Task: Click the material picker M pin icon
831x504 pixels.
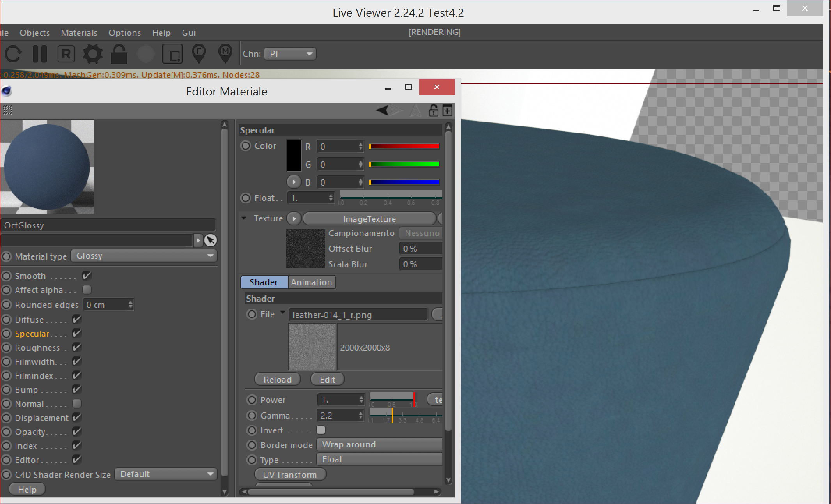Action: [x=225, y=53]
